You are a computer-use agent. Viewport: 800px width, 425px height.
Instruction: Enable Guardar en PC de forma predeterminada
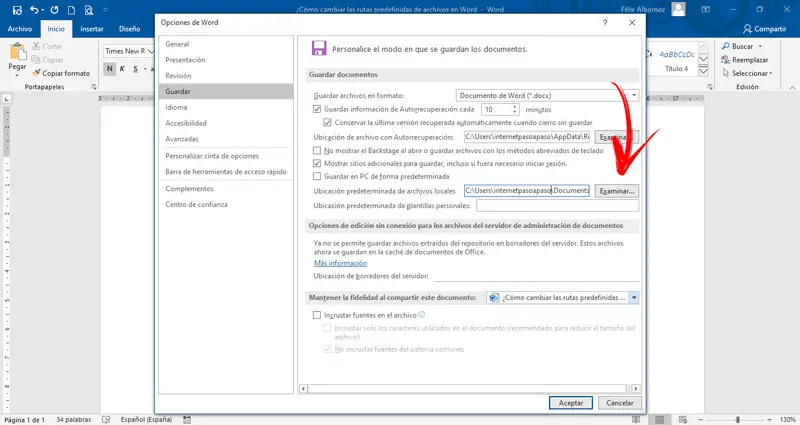coord(317,176)
